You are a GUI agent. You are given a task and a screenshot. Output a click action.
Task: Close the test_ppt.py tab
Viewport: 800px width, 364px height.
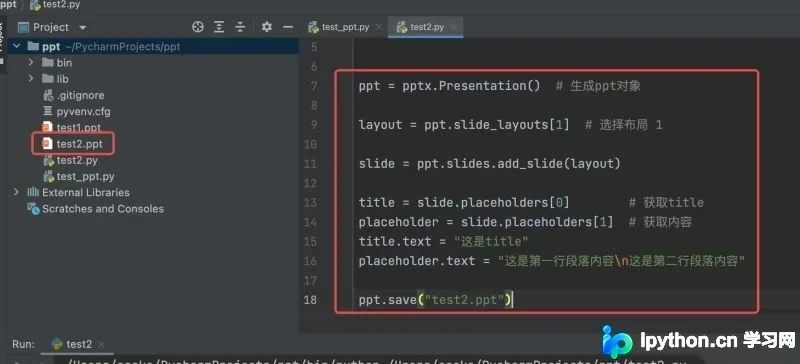(379, 28)
